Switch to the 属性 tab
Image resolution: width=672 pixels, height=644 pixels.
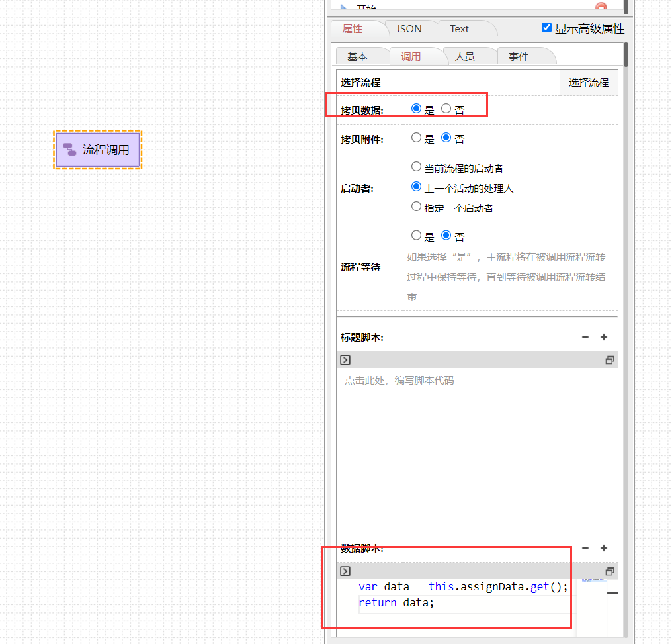(x=353, y=28)
